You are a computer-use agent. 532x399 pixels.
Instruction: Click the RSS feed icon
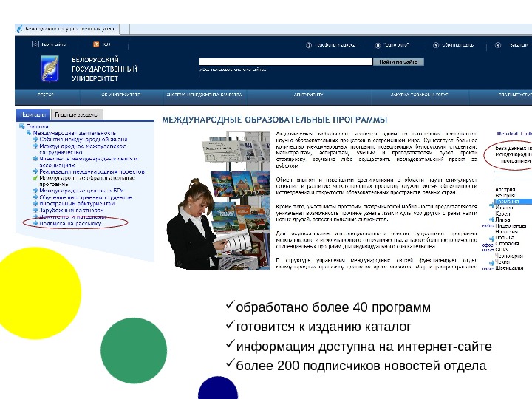coord(96,44)
